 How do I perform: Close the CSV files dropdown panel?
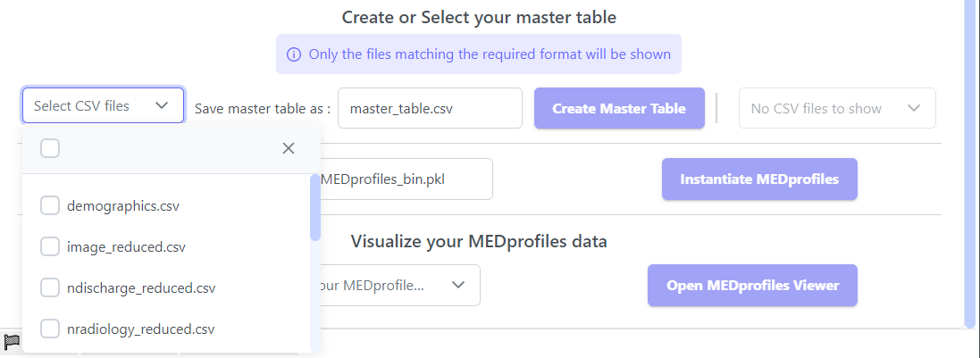[289, 148]
